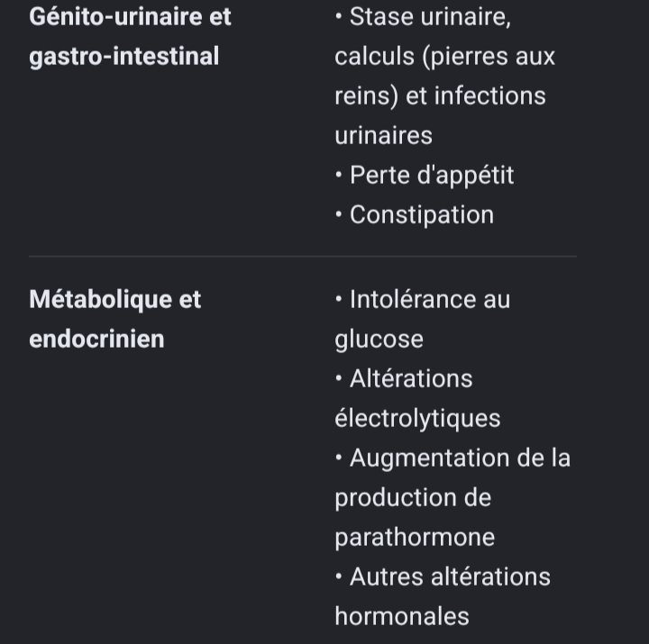649x644 pixels.
Task: Click the bullet dot before 'Perte d'appétit'
Action: click(339, 175)
